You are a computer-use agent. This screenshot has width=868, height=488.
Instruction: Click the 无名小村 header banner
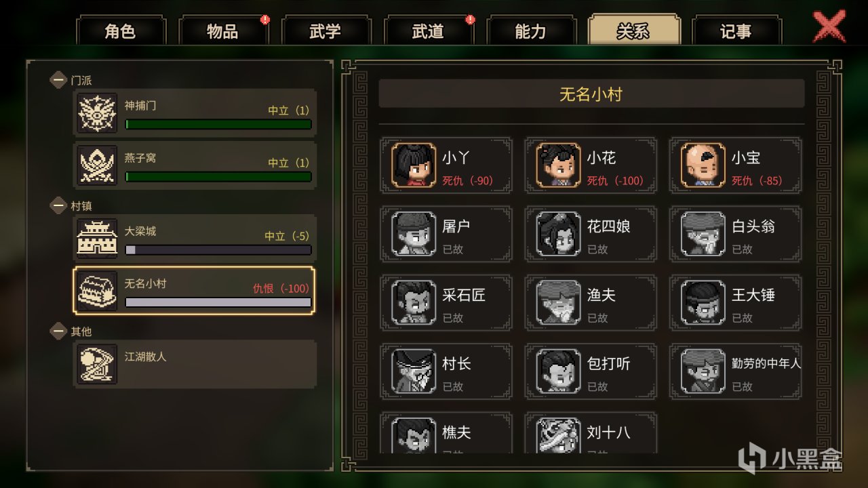[591, 94]
